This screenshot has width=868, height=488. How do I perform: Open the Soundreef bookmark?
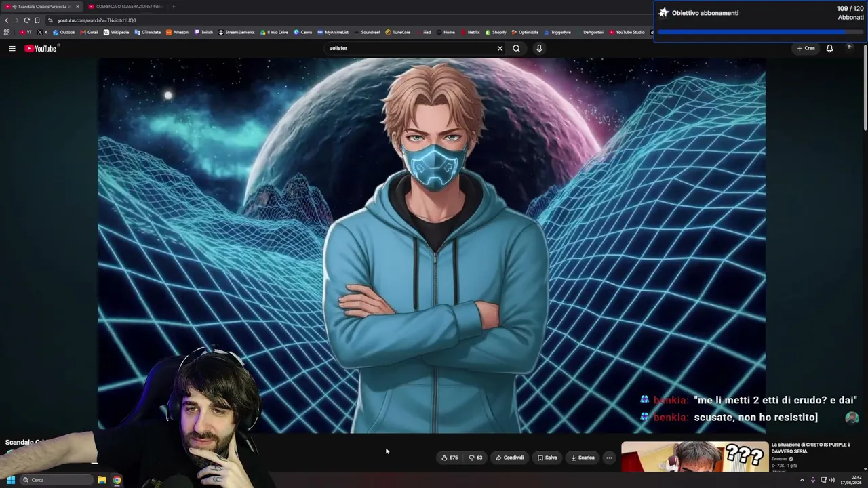[x=367, y=32]
